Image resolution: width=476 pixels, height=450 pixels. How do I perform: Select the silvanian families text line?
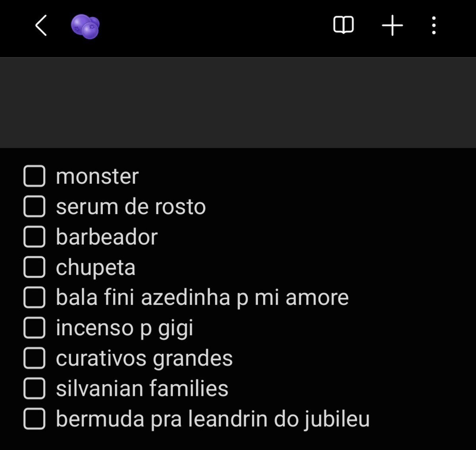142,388
